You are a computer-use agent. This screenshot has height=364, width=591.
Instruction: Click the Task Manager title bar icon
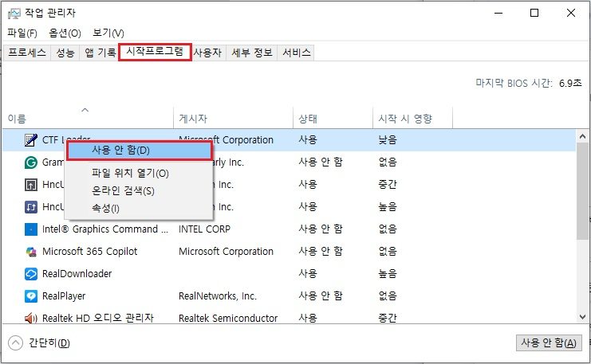(x=14, y=14)
